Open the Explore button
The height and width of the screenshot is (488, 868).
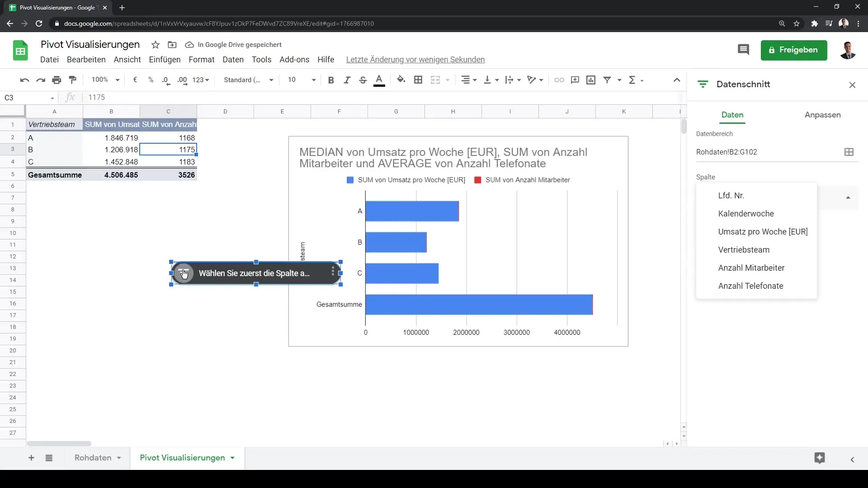coord(820,458)
